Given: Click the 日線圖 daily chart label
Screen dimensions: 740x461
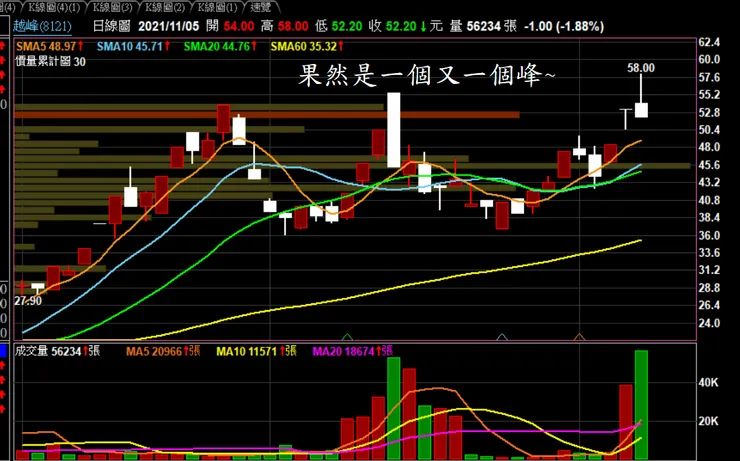Looking at the screenshot, I should click(111, 26).
